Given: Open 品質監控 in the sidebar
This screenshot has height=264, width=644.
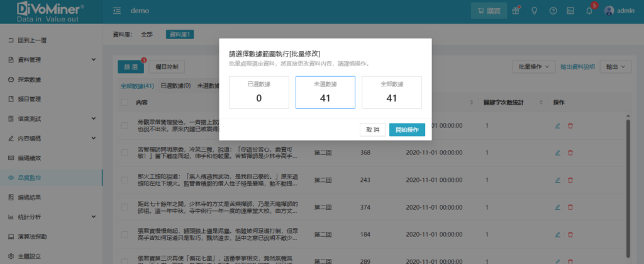Looking at the screenshot, I should click(x=52, y=178).
